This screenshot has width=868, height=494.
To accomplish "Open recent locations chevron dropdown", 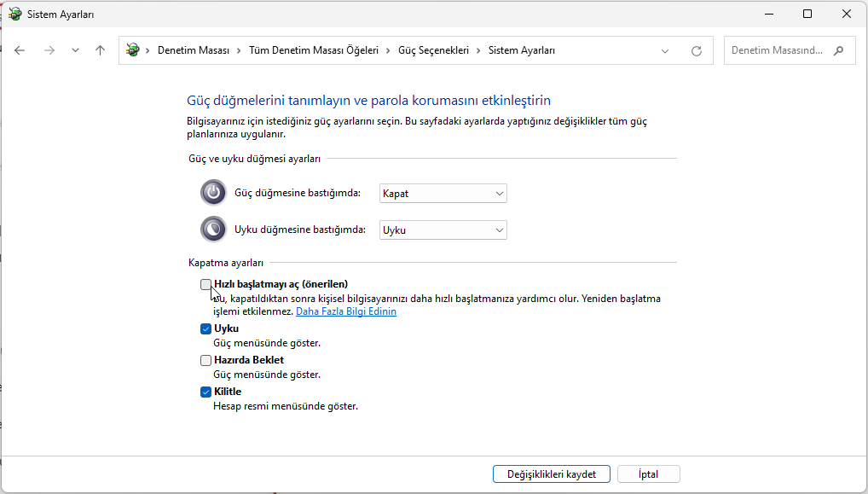I will [x=75, y=50].
